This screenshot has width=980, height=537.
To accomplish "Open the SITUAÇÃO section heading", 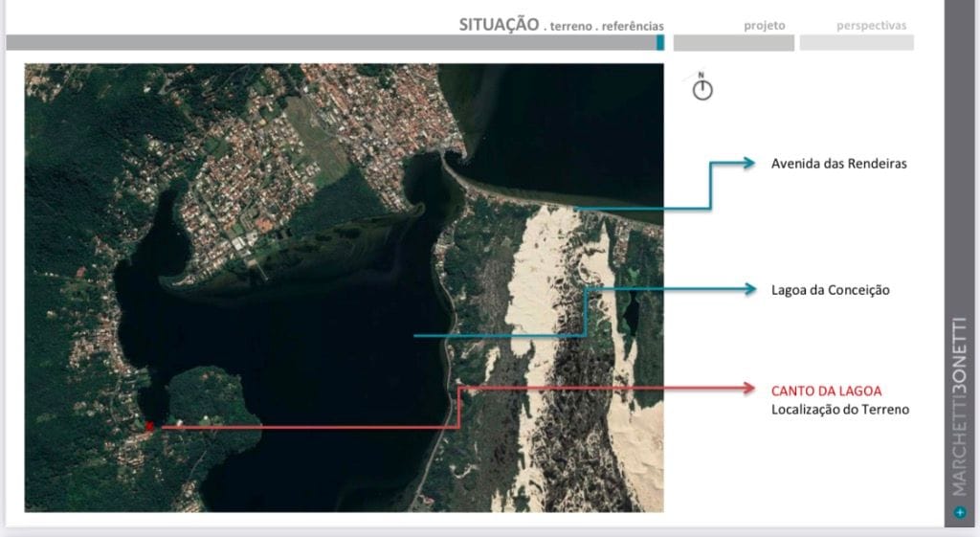I will click(x=499, y=24).
